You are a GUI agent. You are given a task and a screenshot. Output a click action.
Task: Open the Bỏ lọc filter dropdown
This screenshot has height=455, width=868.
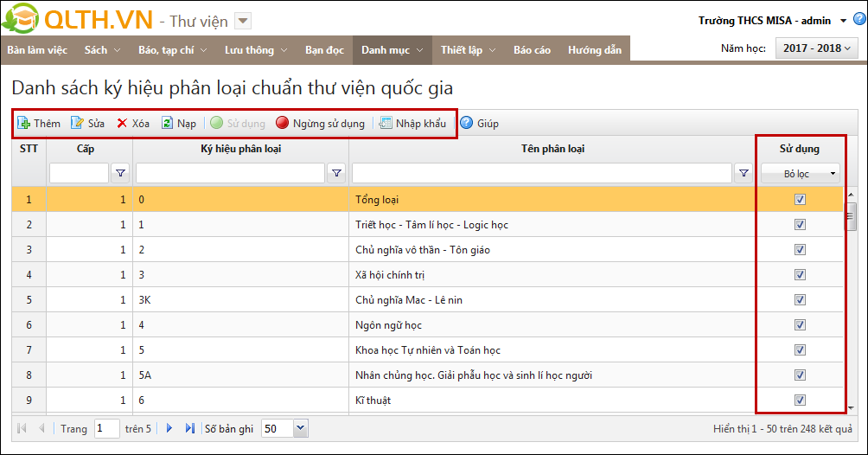(801, 174)
